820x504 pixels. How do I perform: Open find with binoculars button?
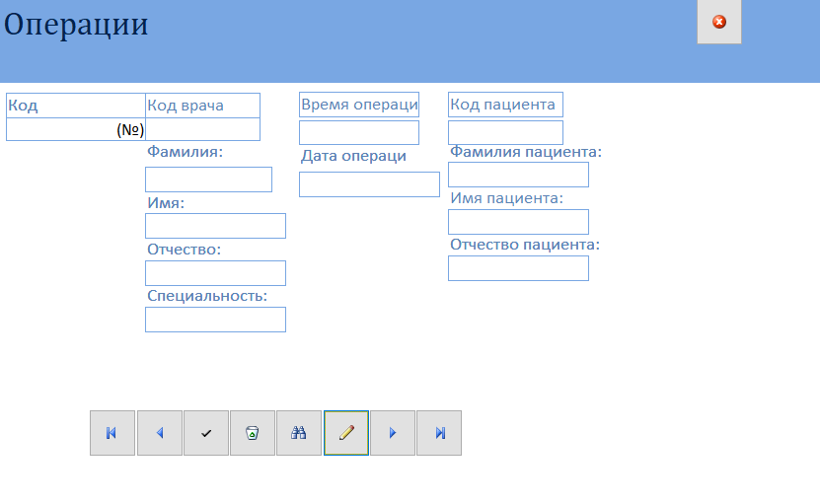(299, 433)
